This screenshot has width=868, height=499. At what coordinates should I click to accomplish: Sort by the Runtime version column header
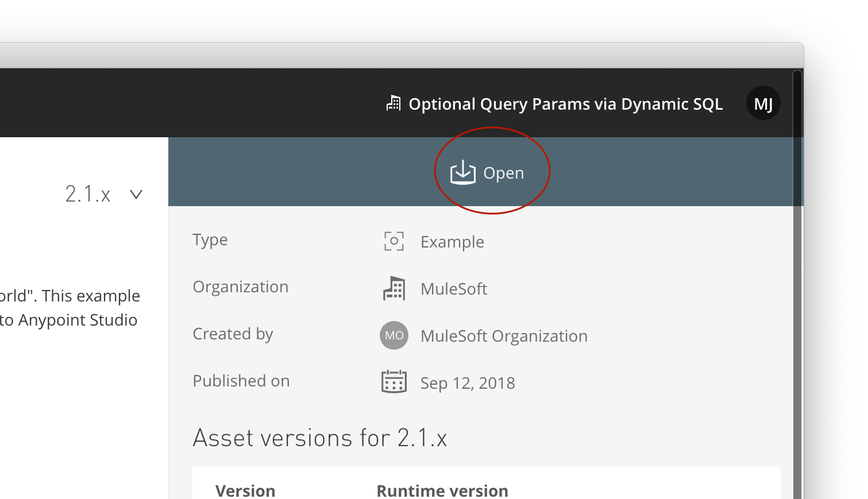(442, 490)
